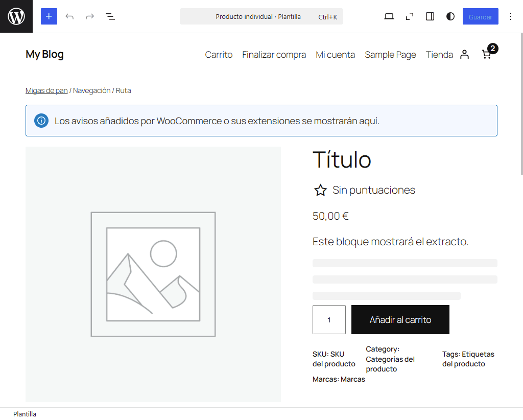The height and width of the screenshot is (420, 523).
Task: Select the Mi cuenta navigation item
Action: [x=335, y=55]
